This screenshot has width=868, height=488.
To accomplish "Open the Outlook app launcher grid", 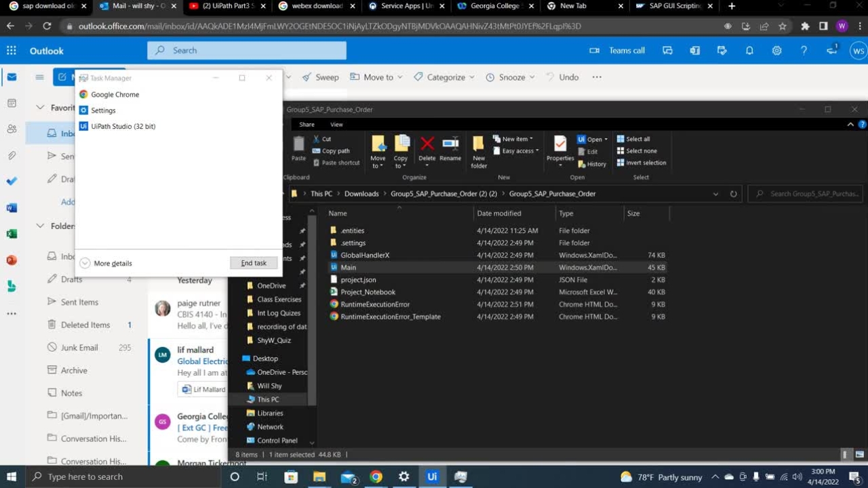I will pos(12,50).
